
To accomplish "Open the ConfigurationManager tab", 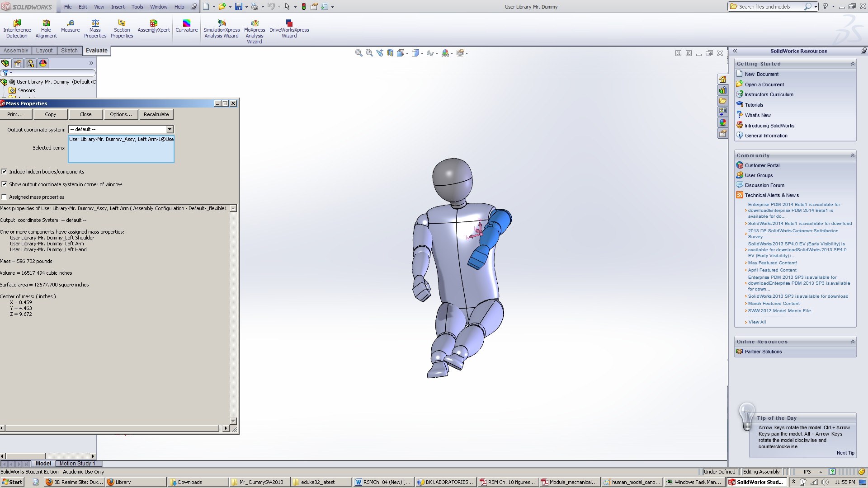I will (x=30, y=63).
